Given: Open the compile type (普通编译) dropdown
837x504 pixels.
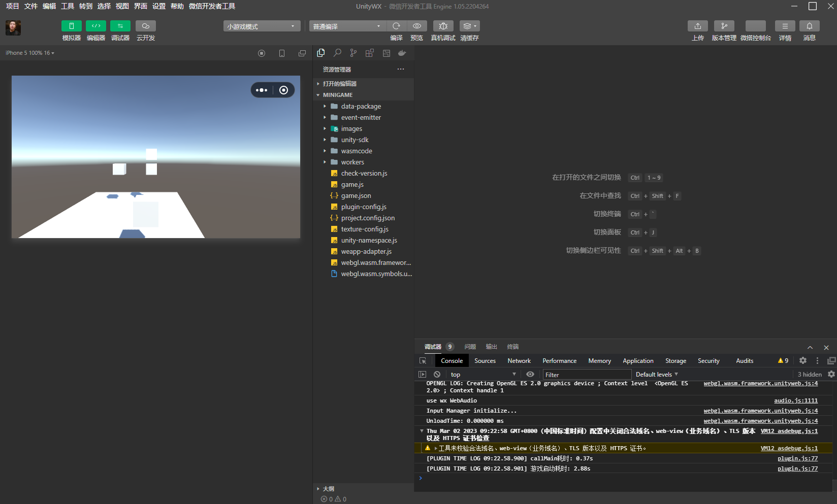Looking at the screenshot, I should click(x=347, y=26).
